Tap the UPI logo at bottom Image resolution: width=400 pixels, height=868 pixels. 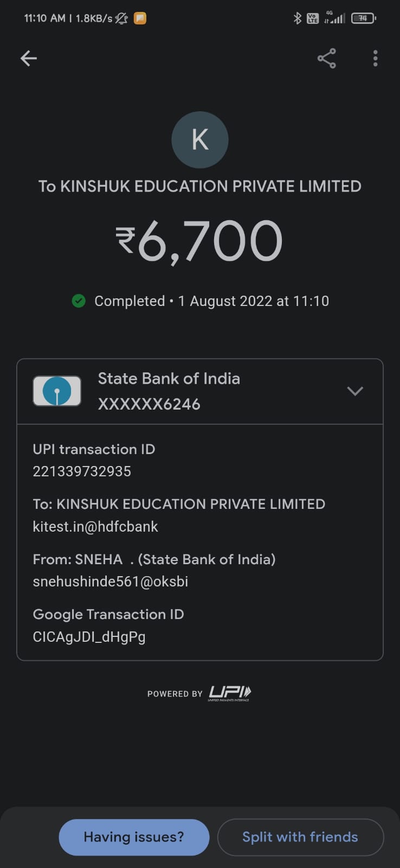pos(230,693)
